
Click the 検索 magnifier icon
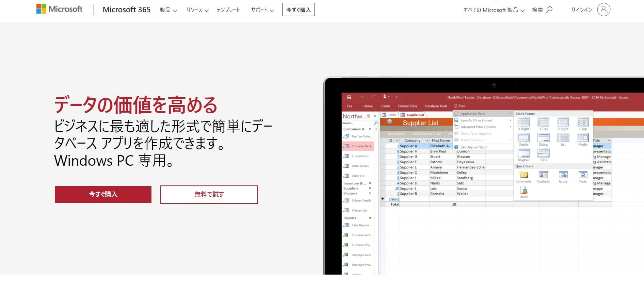pos(549,10)
